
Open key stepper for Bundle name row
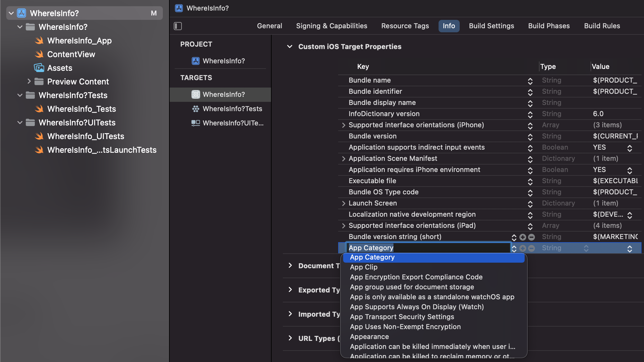(x=530, y=81)
